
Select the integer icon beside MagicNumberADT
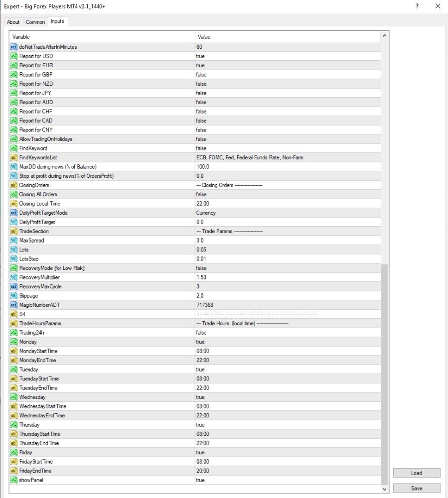pos(13,305)
